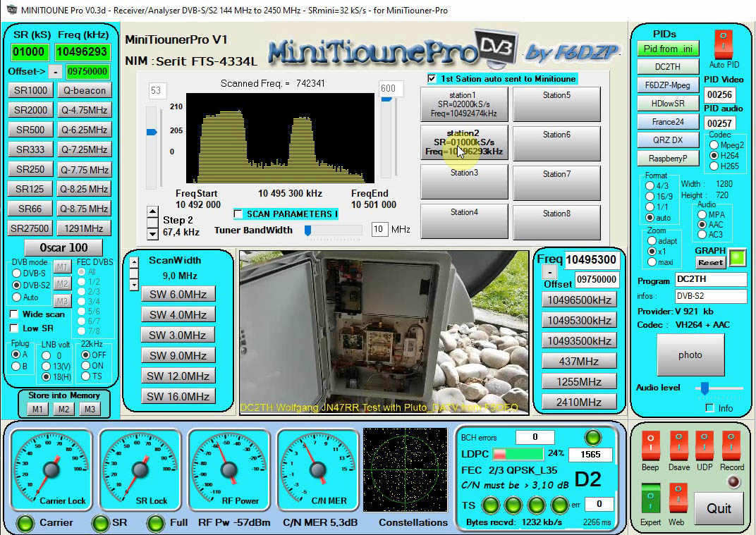
Task: Click the Oscar 100 button
Action: click(x=63, y=247)
